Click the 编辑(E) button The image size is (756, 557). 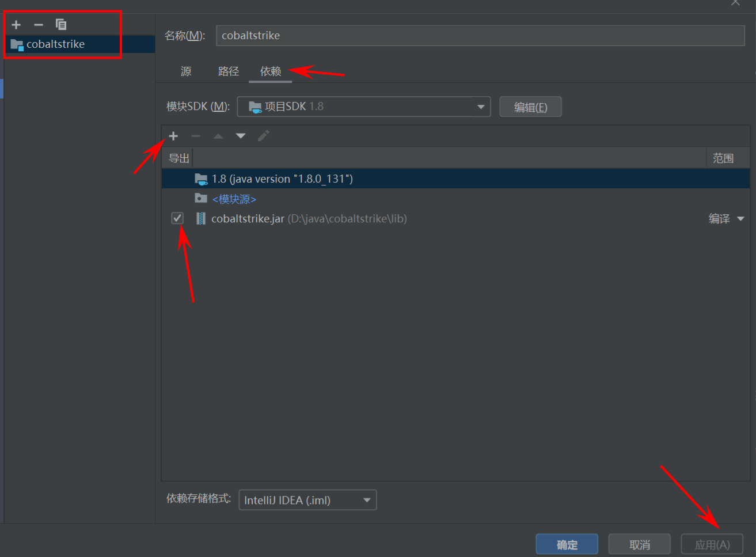pyautogui.click(x=530, y=107)
